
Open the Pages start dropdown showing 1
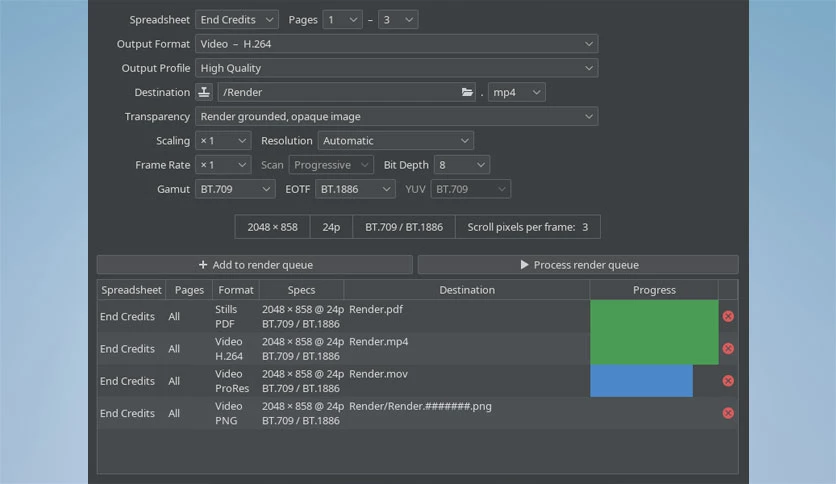point(342,20)
